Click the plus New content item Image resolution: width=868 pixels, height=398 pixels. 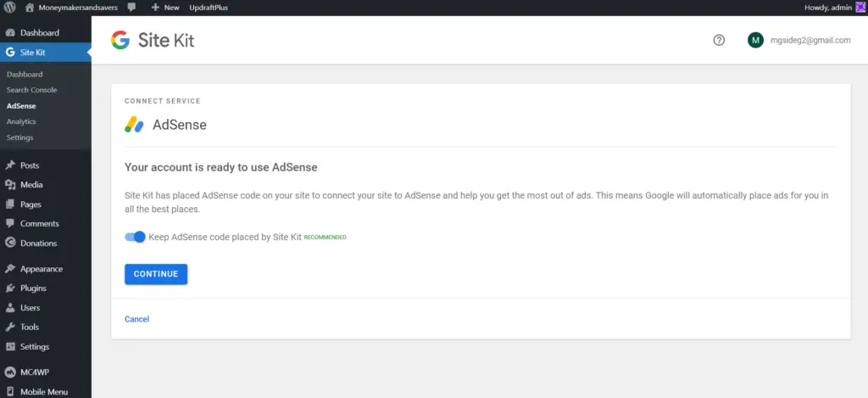[x=165, y=7]
